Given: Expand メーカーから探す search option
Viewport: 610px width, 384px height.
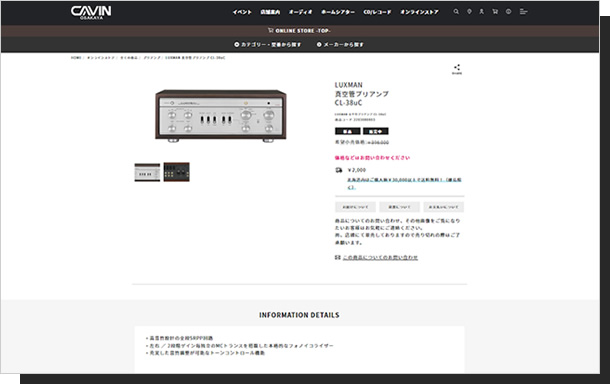Looking at the screenshot, I should [340, 44].
